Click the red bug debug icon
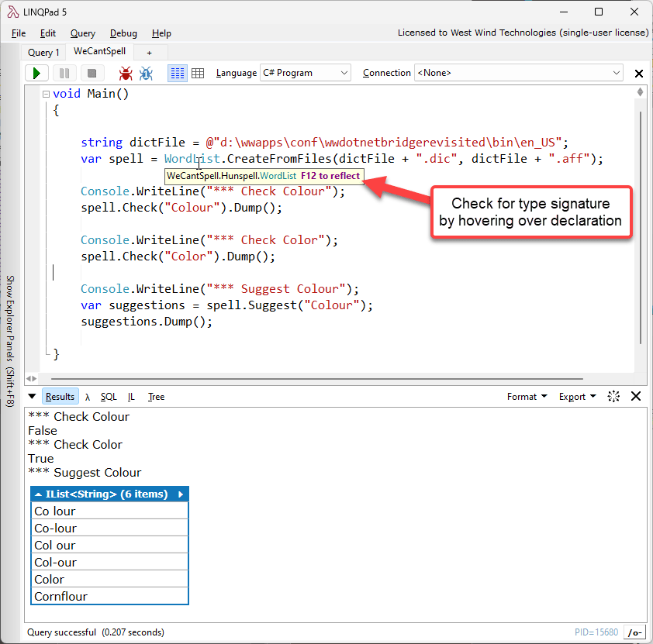 coord(125,73)
